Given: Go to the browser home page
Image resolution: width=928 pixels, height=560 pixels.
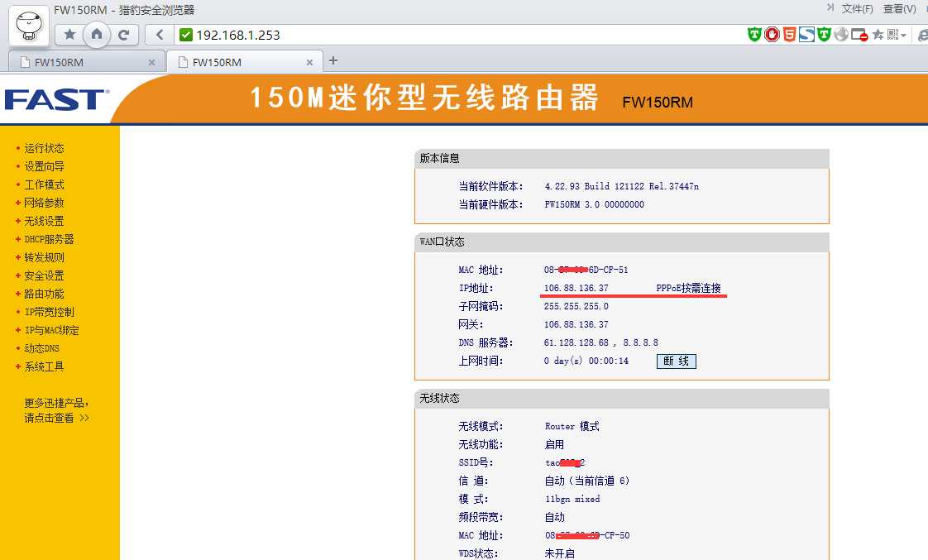Looking at the screenshot, I should click(97, 35).
